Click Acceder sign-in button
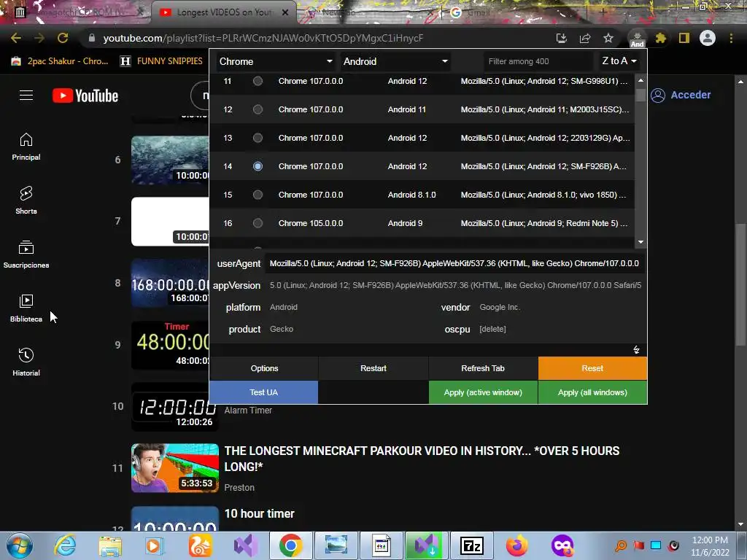The height and width of the screenshot is (560, 747). click(x=681, y=96)
